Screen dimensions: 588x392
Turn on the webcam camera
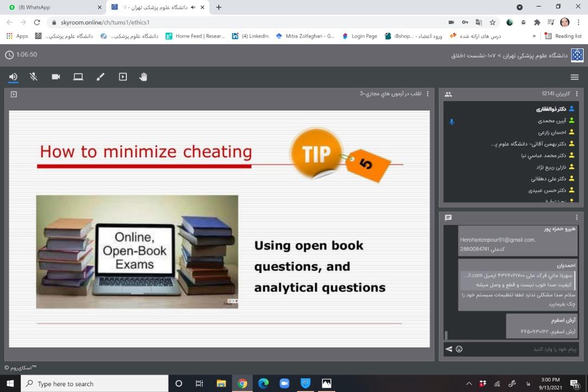56,77
